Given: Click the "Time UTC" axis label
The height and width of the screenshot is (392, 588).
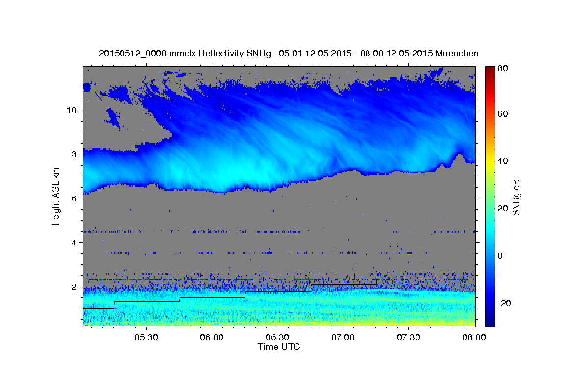Looking at the screenshot, I should (x=279, y=347).
